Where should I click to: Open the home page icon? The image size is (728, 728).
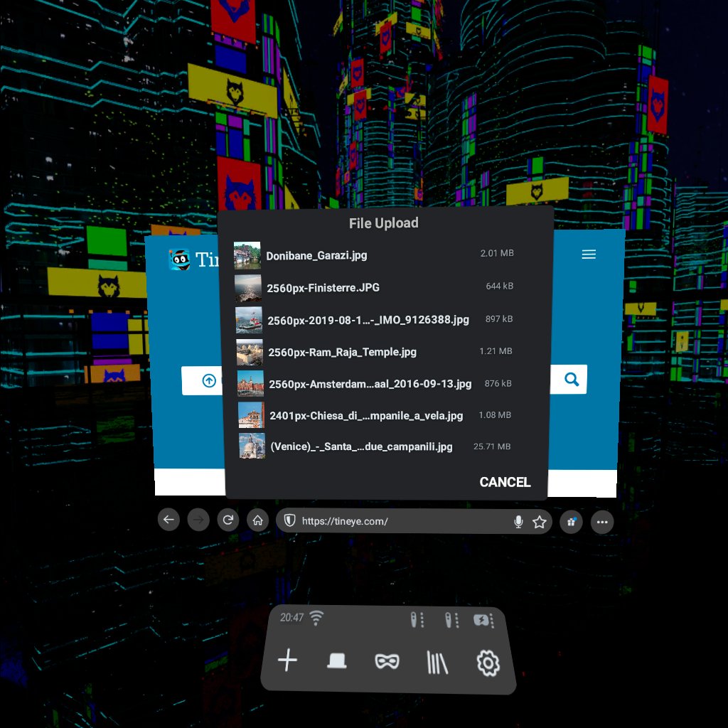point(257,520)
